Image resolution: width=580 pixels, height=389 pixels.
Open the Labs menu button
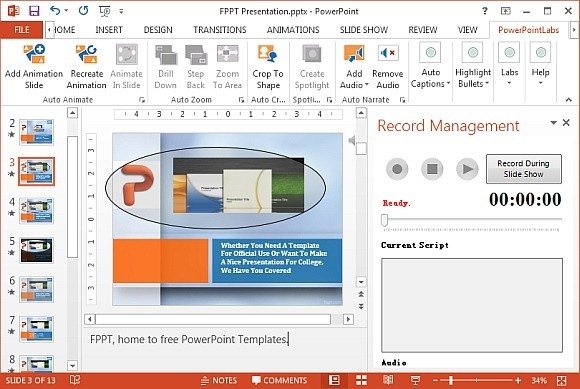click(x=509, y=65)
